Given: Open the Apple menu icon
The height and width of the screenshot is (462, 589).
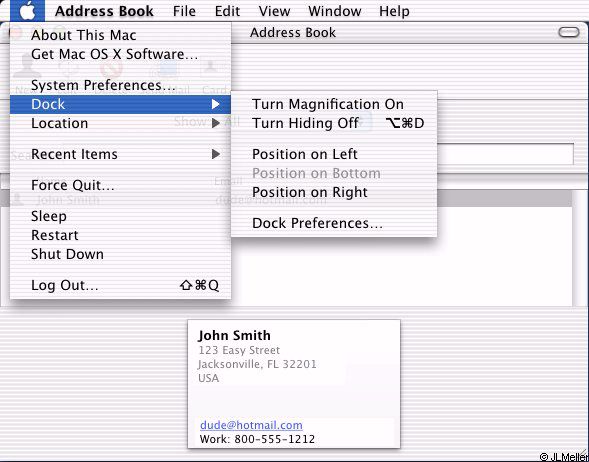Looking at the screenshot, I should tap(27, 11).
